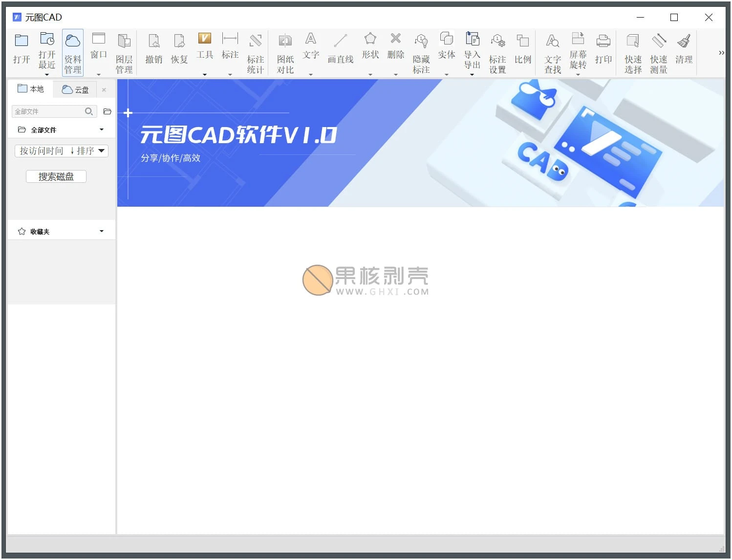This screenshot has height=560, width=732.
Task: Switch to the Local (本地) tab
Action: [31, 89]
